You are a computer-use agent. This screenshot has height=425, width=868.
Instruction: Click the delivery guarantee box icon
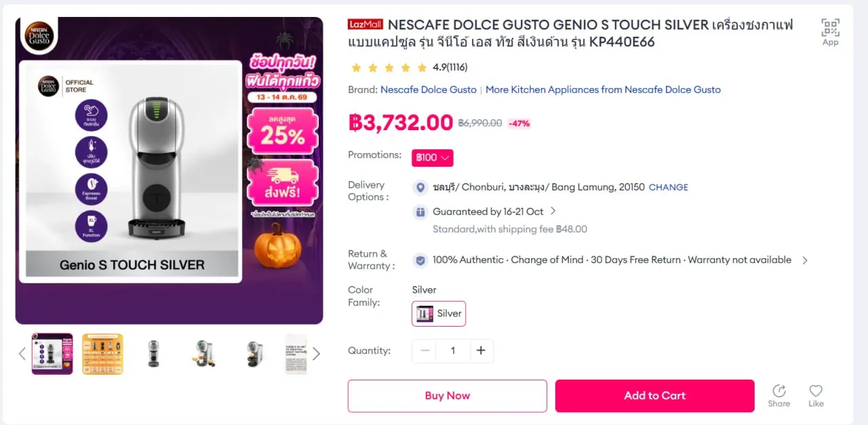[x=420, y=211]
